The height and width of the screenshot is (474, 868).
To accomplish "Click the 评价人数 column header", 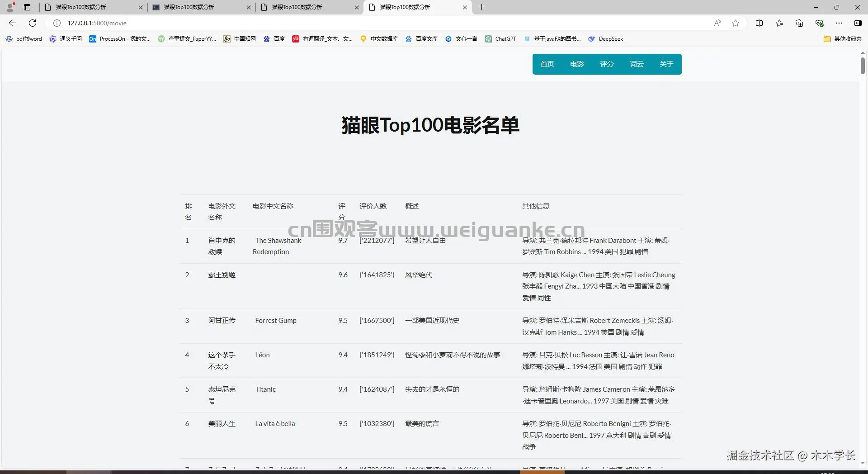I will tap(373, 206).
